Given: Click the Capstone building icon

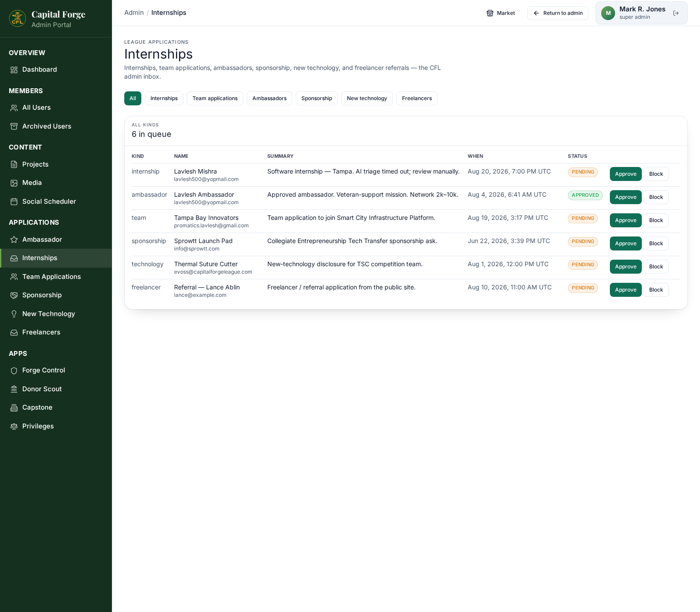Looking at the screenshot, I should (14, 408).
